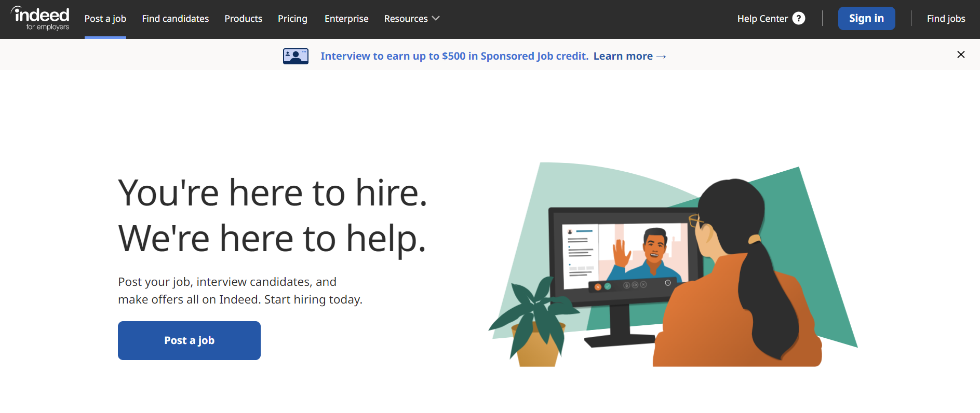The image size is (980, 413).
Task: Click the video interview icon in banner
Action: (x=296, y=56)
